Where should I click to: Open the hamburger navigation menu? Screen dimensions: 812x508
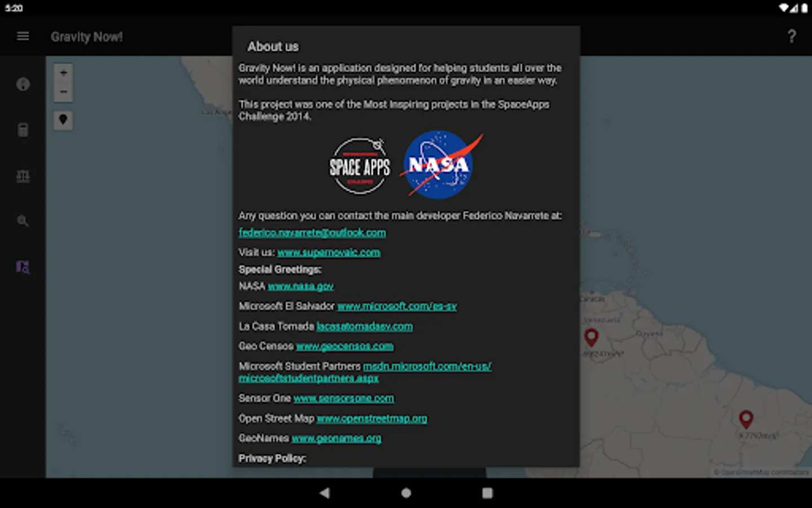point(23,36)
